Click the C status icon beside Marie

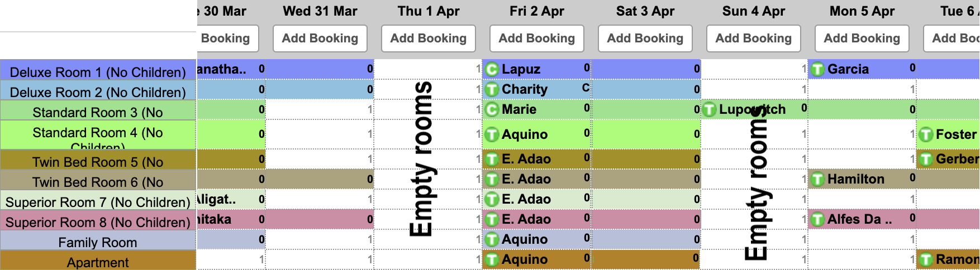[x=492, y=109]
